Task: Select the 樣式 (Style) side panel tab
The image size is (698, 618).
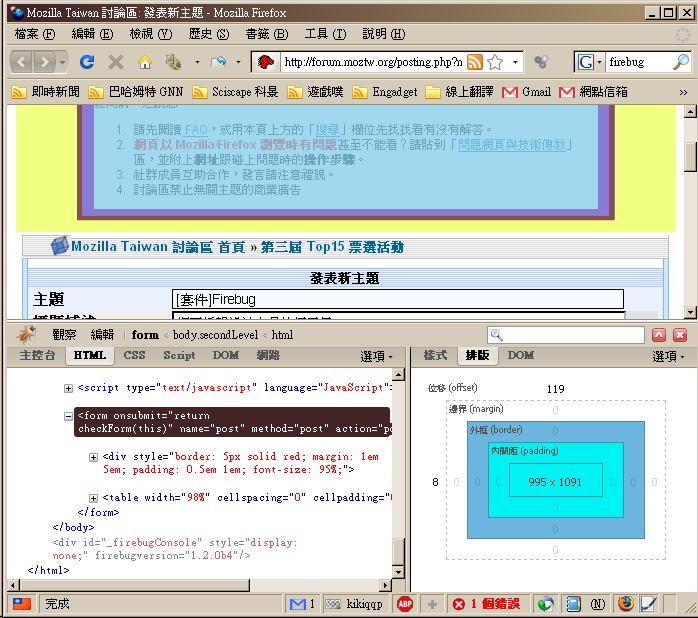Action: (435, 355)
